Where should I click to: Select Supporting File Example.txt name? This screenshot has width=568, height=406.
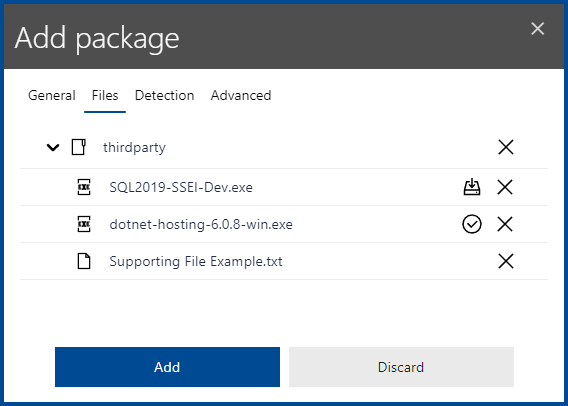pyautogui.click(x=196, y=261)
